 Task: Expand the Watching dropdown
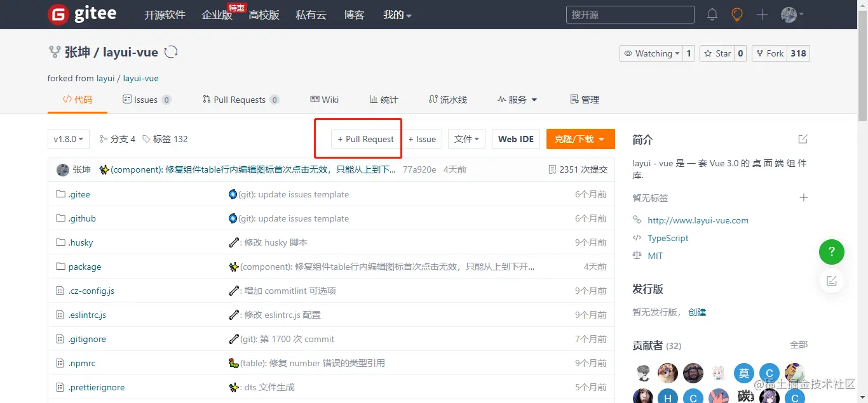[651, 53]
